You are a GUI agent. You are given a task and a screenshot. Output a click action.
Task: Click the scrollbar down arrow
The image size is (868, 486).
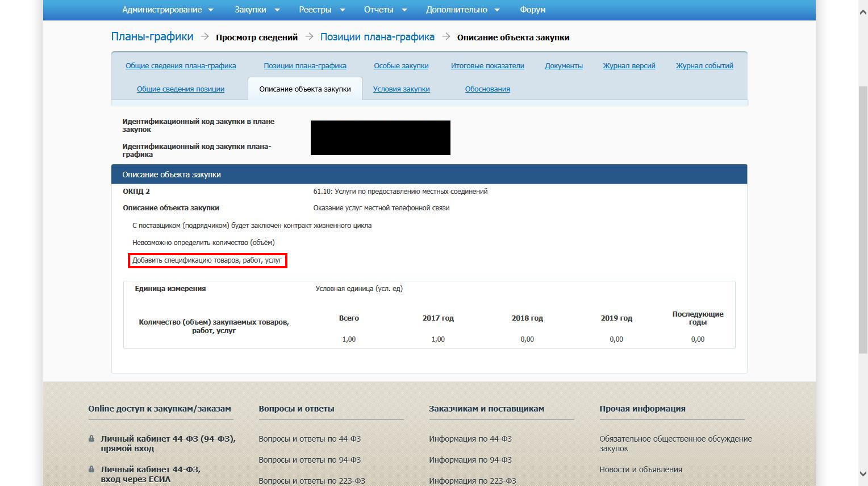click(862, 473)
